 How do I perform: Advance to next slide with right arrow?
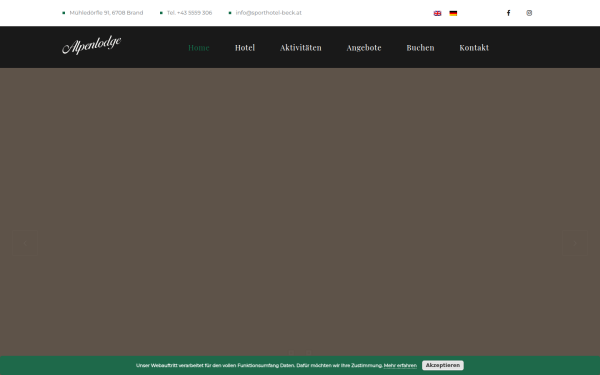click(x=575, y=243)
